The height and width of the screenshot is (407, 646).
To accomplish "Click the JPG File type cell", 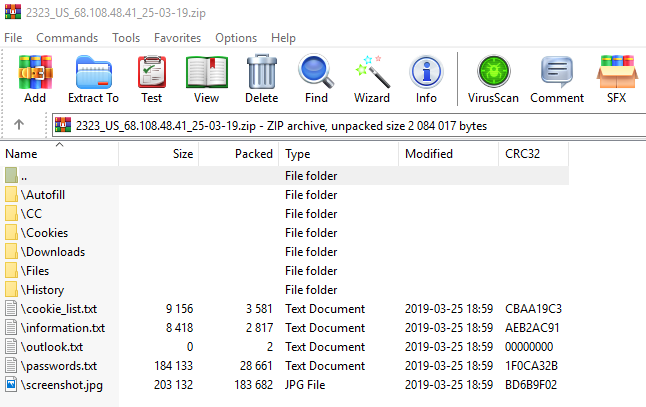I will point(305,384).
